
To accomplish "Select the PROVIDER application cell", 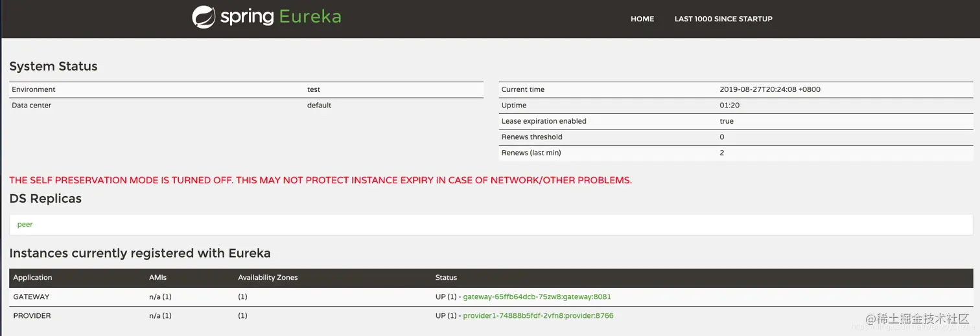I will (x=32, y=316).
